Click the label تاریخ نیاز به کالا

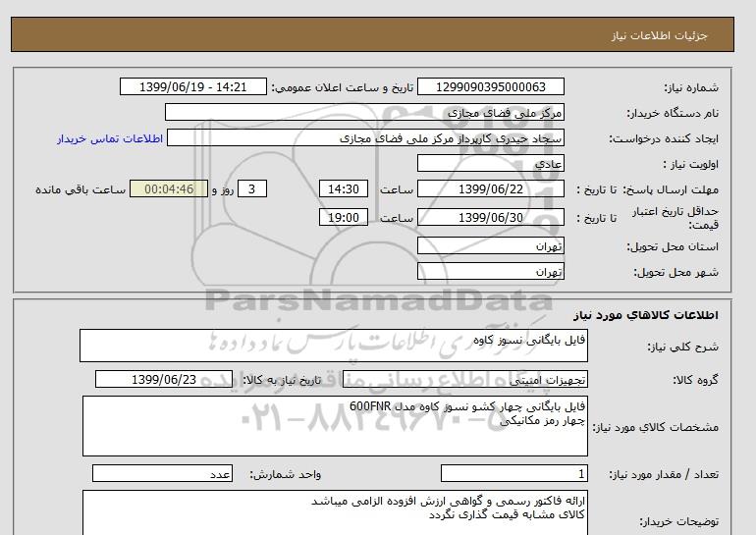click(x=282, y=380)
